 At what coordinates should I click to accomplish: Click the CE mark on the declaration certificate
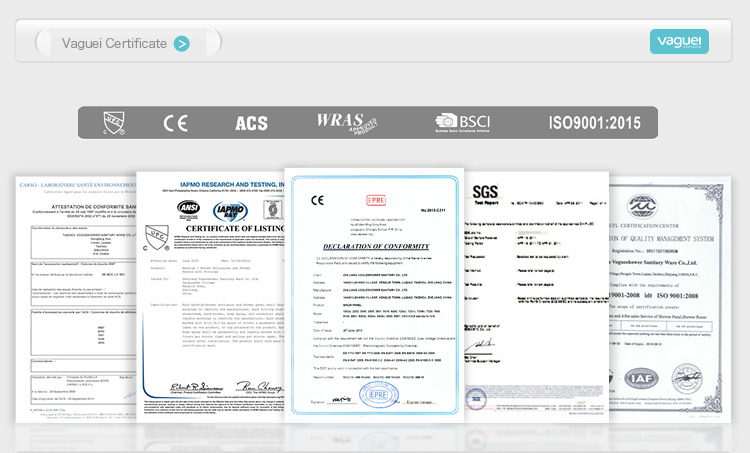(x=317, y=200)
